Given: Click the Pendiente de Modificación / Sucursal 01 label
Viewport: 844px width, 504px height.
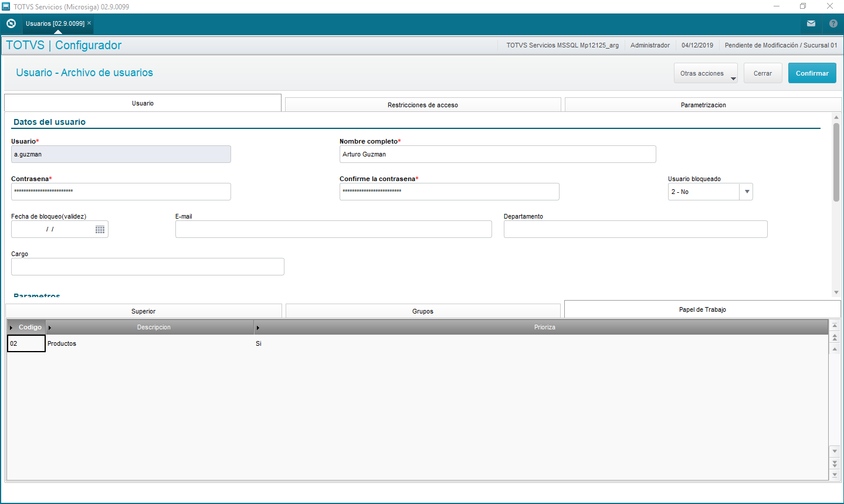Looking at the screenshot, I should (x=781, y=45).
